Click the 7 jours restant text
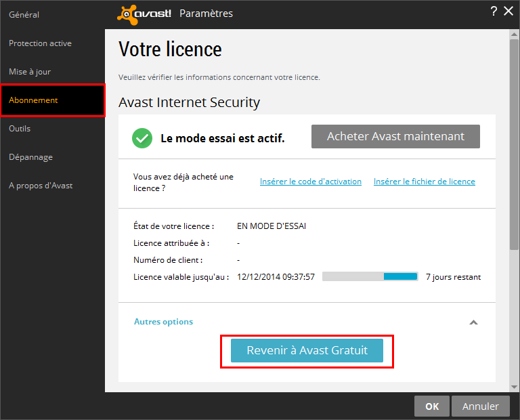The image size is (520, 420). click(453, 277)
